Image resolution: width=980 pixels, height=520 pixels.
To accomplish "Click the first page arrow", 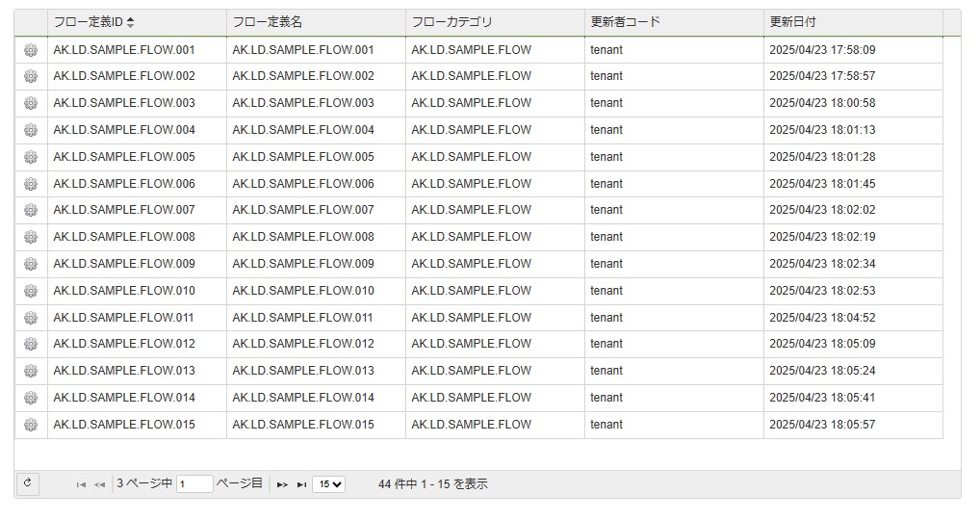I will [x=81, y=484].
